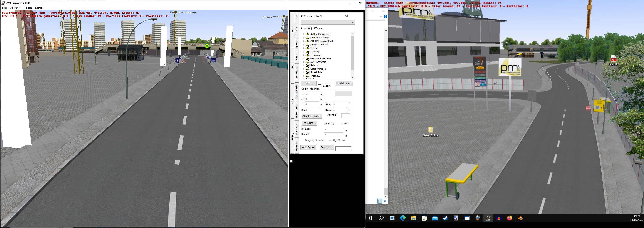
Task: Click the Load directory! button
Action: pyautogui.click(x=344, y=83)
